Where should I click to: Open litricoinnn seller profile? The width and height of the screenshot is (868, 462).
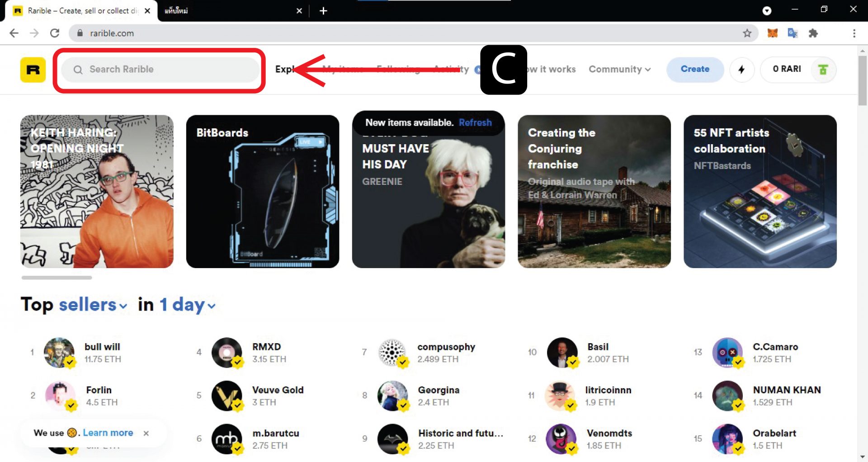click(x=608, y=390)
